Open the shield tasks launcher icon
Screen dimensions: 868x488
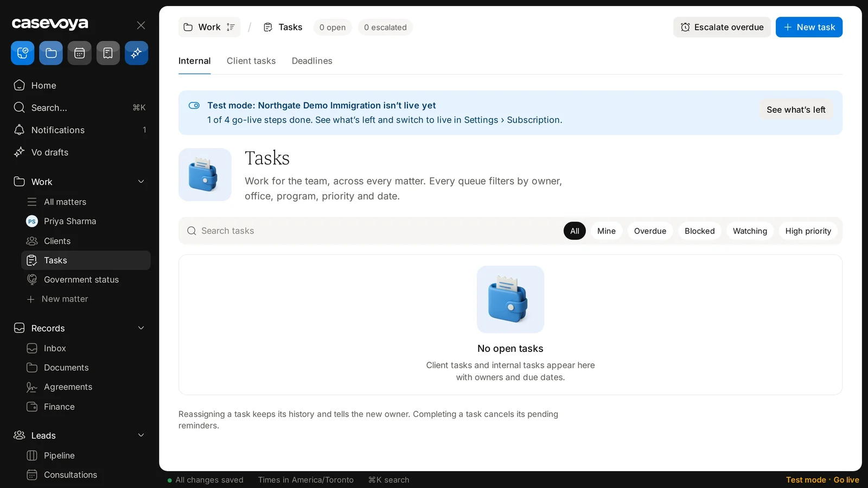pos(23,53)
